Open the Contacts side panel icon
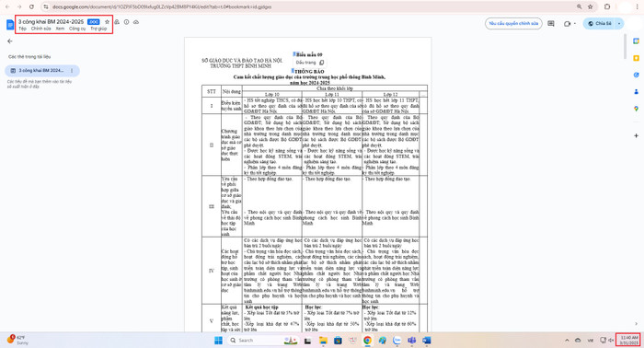Image resolution: width=644 pixels, height=348 pixels. pyautogui.click(x=637, y=92)
